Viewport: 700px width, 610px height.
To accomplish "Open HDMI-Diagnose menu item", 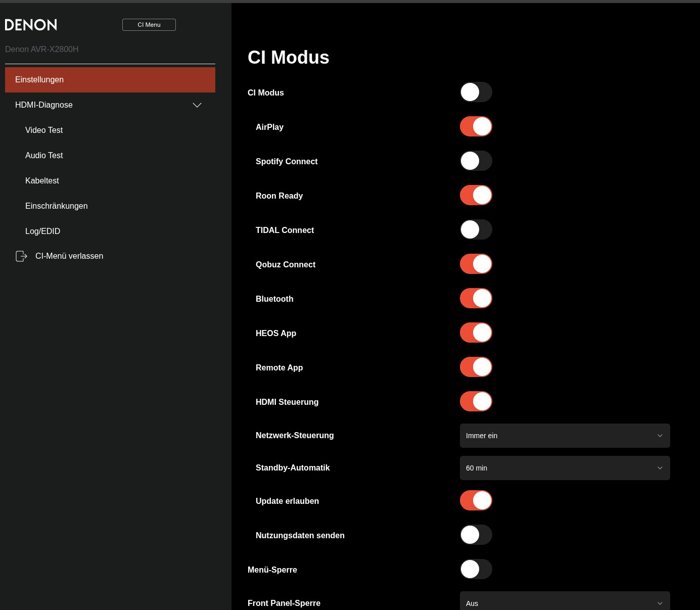I will pyautogui.click(x=110, y=105).
